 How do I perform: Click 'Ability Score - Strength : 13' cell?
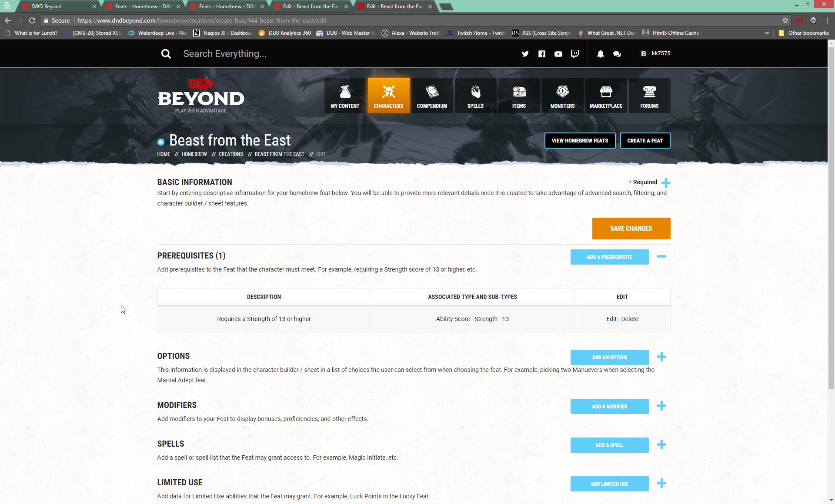point(472,319)
